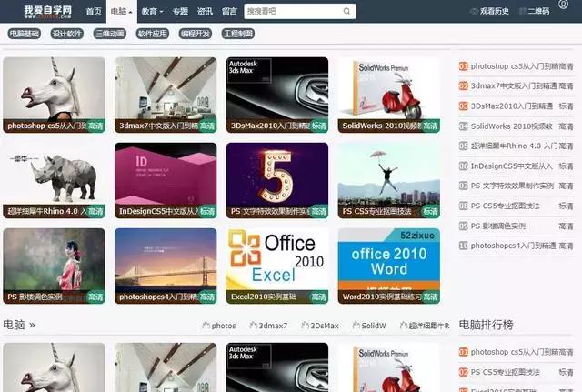The height and width of the screenshot is (392, 582).
Task: Click ranking item 03 3DsMax2010入门到精通
Action: point(516,106)
